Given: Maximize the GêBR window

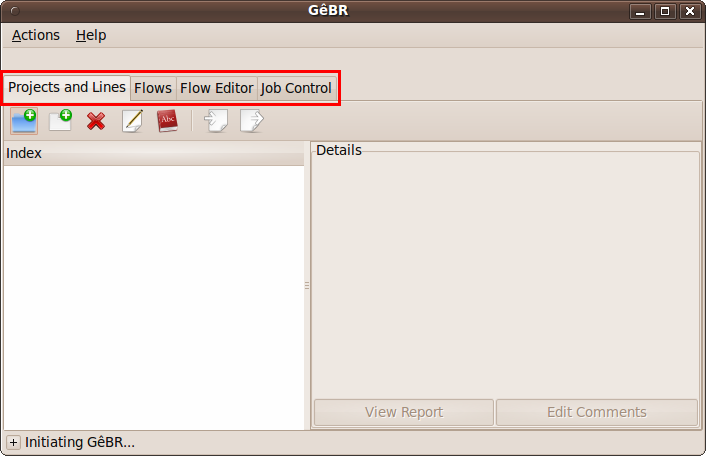Looking at the screenshot, I should click(x=665, y=11).
